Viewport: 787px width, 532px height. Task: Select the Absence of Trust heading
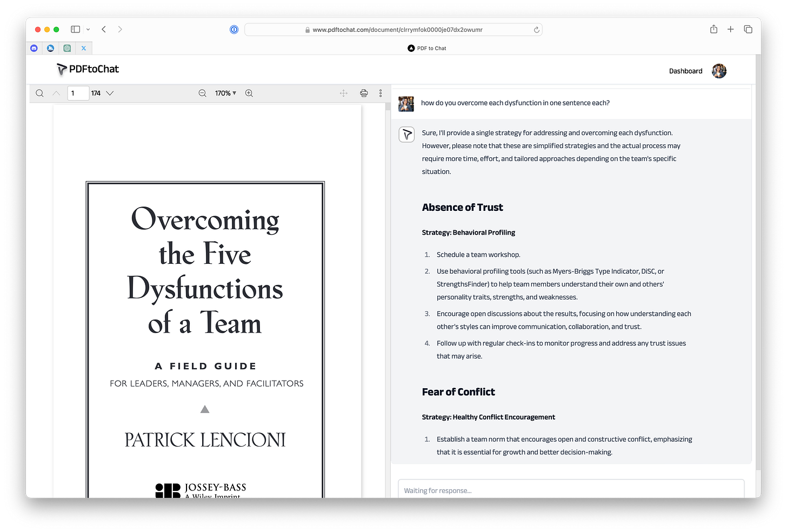[x=462, y=208]
